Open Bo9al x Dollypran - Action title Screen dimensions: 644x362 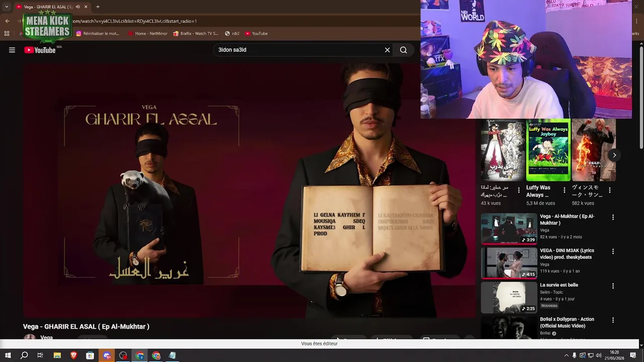point(567,322)
